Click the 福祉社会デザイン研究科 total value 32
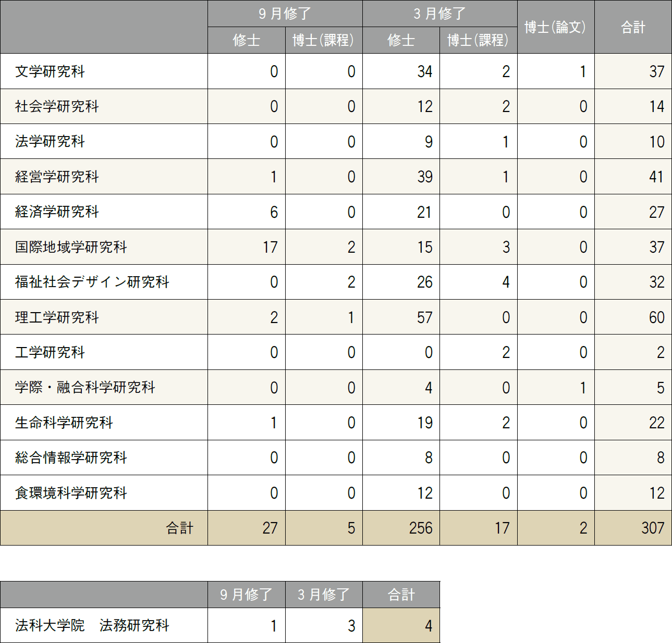Screen dimensions: 672x643 coord(657,282)
